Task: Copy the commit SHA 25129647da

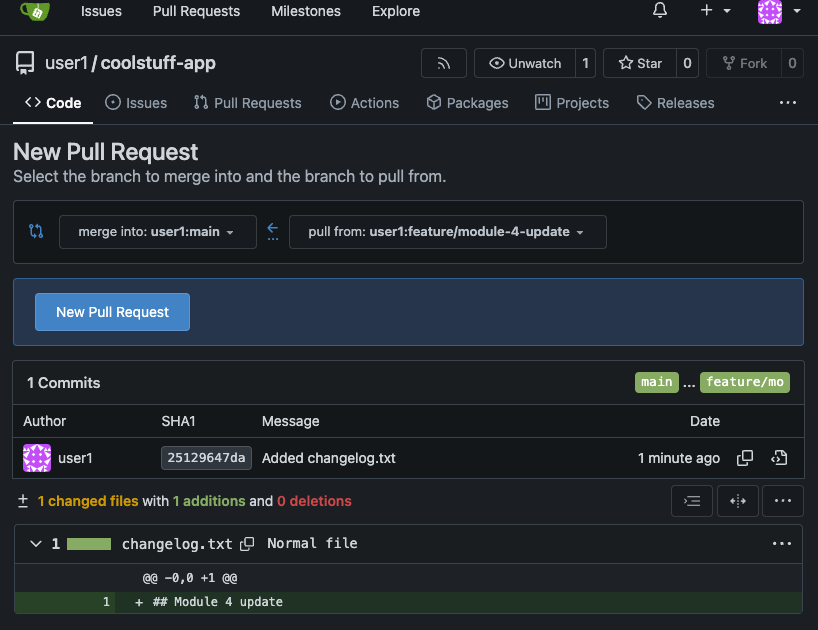Action: tap(745, 457)
